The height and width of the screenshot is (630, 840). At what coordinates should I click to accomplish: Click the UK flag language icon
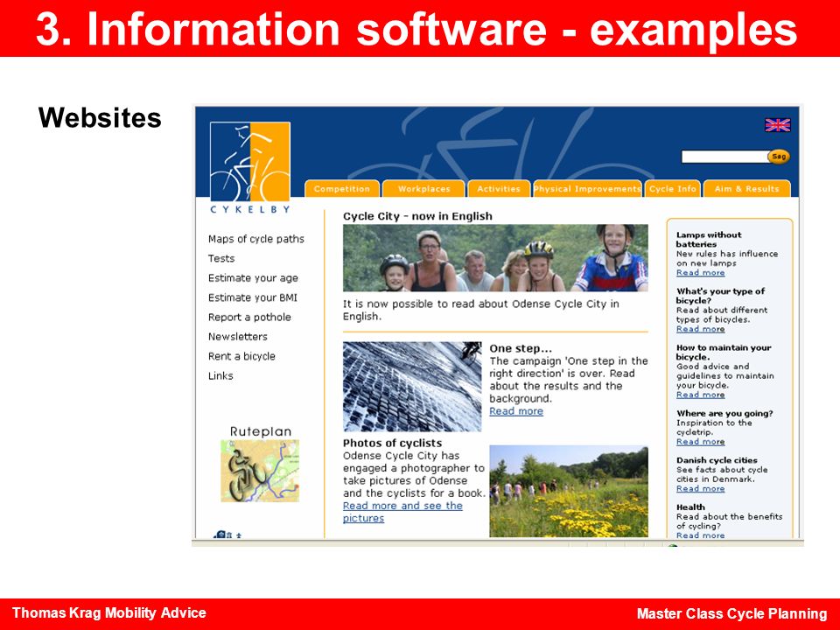(777, 125)
